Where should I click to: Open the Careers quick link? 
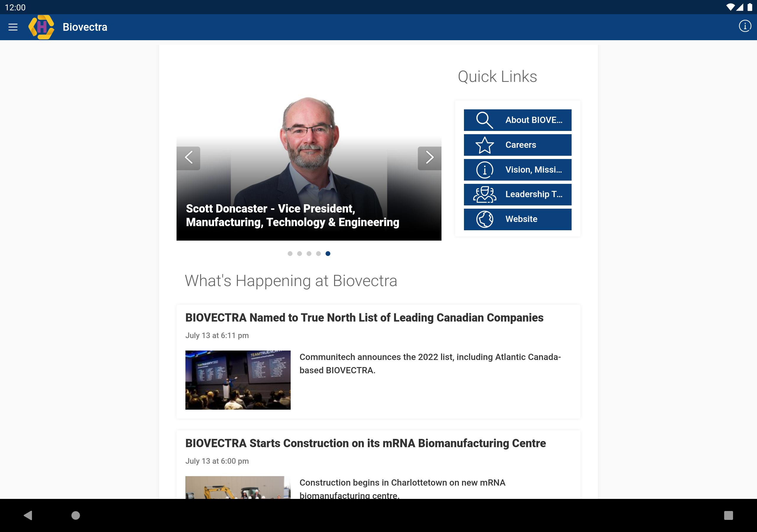tap(518, 145)
